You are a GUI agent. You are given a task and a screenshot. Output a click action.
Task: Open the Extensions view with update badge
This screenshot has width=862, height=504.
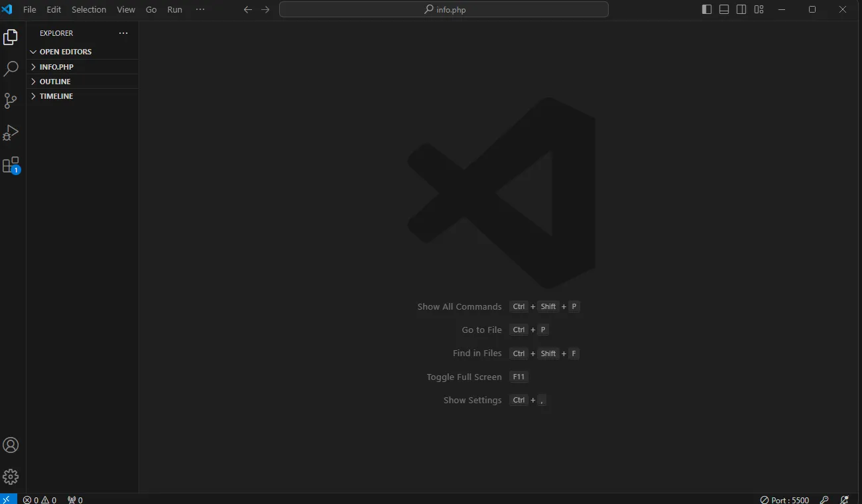pyautogui.click(x=11, y=165)
